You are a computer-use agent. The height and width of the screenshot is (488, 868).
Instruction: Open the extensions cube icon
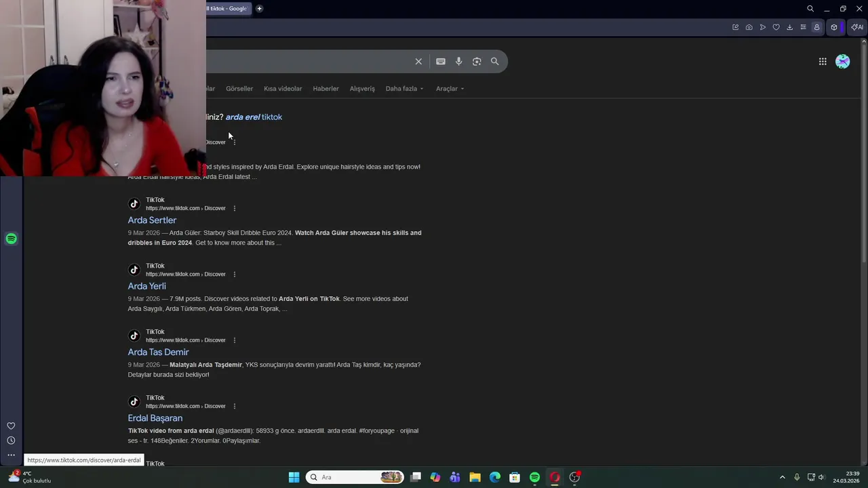click(834, 27)
